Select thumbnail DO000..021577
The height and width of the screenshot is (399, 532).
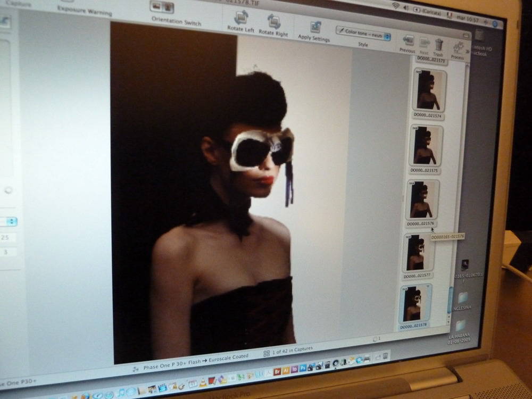pos(418,253)
